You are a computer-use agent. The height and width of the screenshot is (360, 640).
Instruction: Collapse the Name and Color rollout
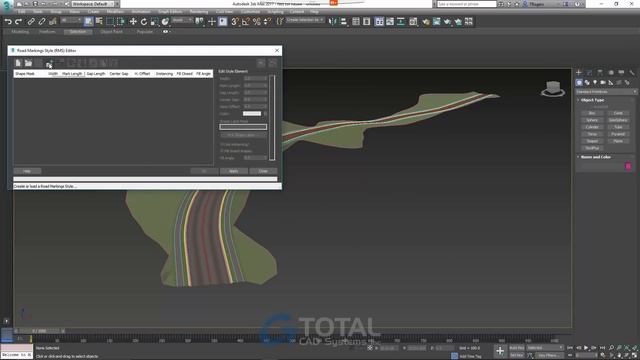pyautogui.click(x=595, y=157)
